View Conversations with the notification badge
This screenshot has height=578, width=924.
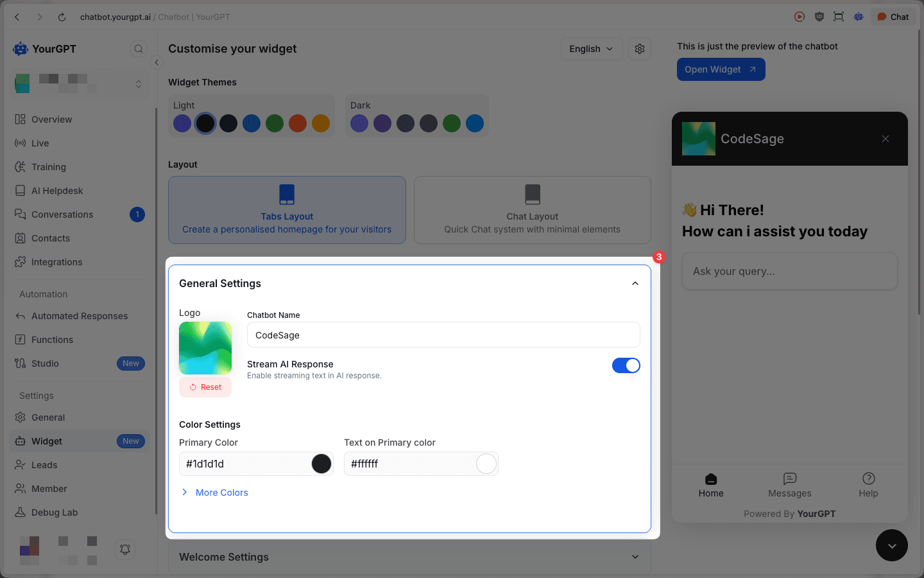[x=62, y=214]
